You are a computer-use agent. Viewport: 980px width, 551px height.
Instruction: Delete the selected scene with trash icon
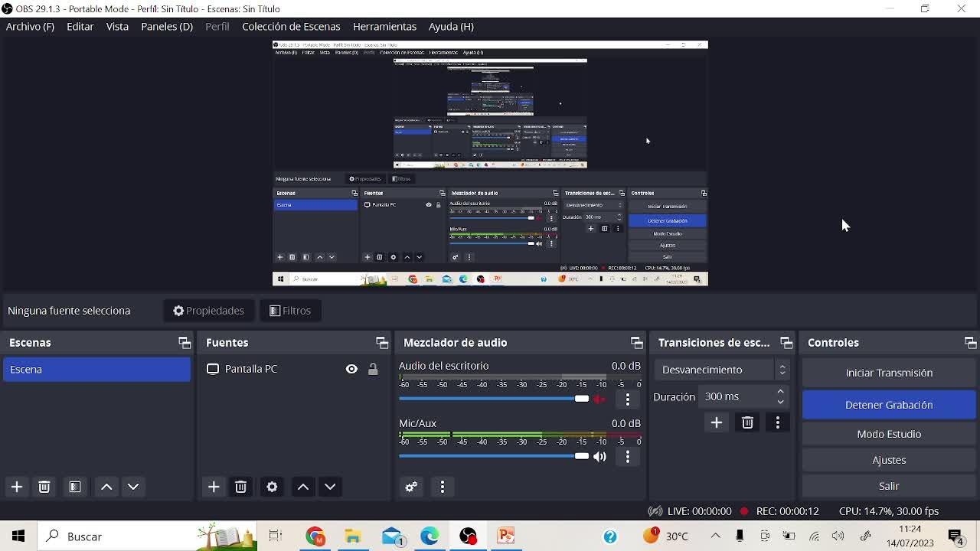(44, 487)
